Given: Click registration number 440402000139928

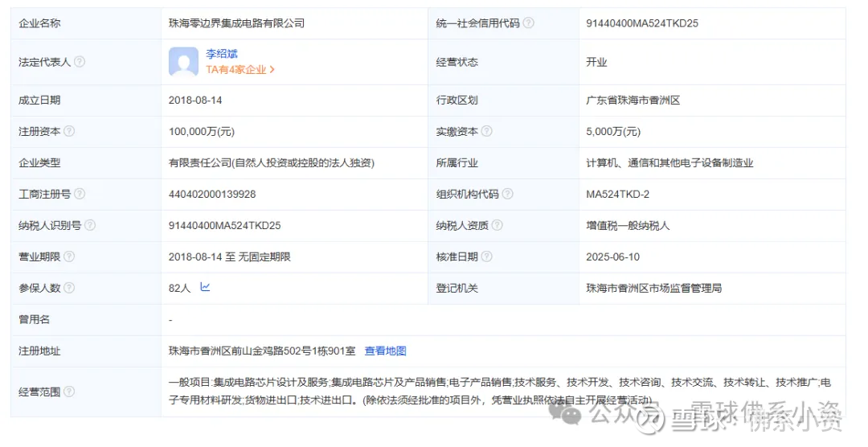Looking at the screenshot, I should pyautogui.click(x=212, y=195).
